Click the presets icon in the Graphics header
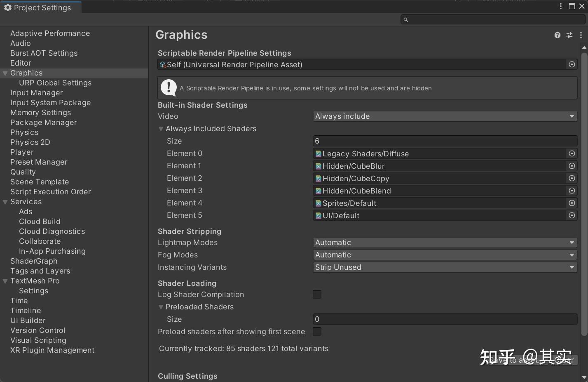The width and height of the screenshot is (588, 382). (569, 35)
